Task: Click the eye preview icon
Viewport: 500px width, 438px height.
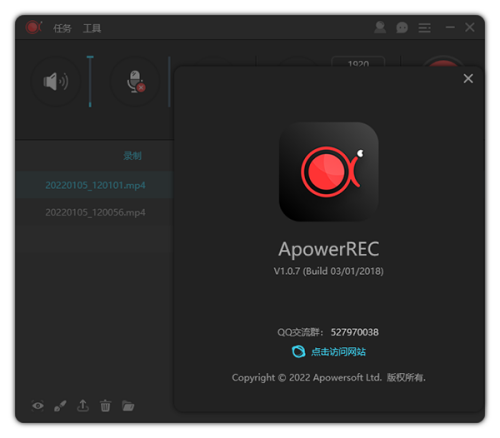Action: (x=38, y=406)
